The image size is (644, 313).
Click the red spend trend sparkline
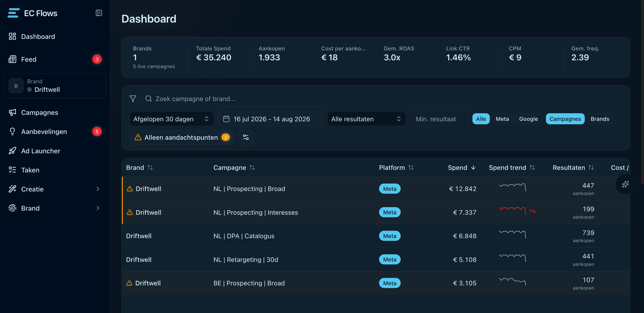(x=512, y=211)
